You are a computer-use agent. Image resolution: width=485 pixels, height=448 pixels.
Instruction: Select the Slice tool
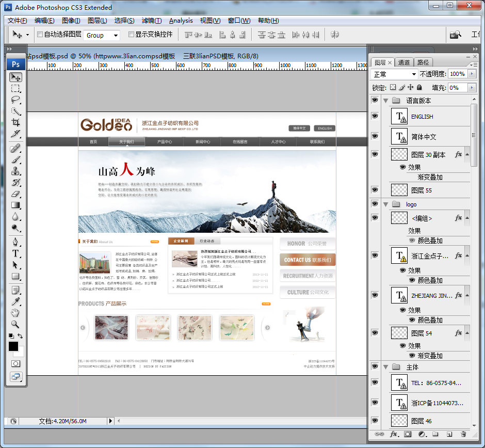(x=15, y=134)
